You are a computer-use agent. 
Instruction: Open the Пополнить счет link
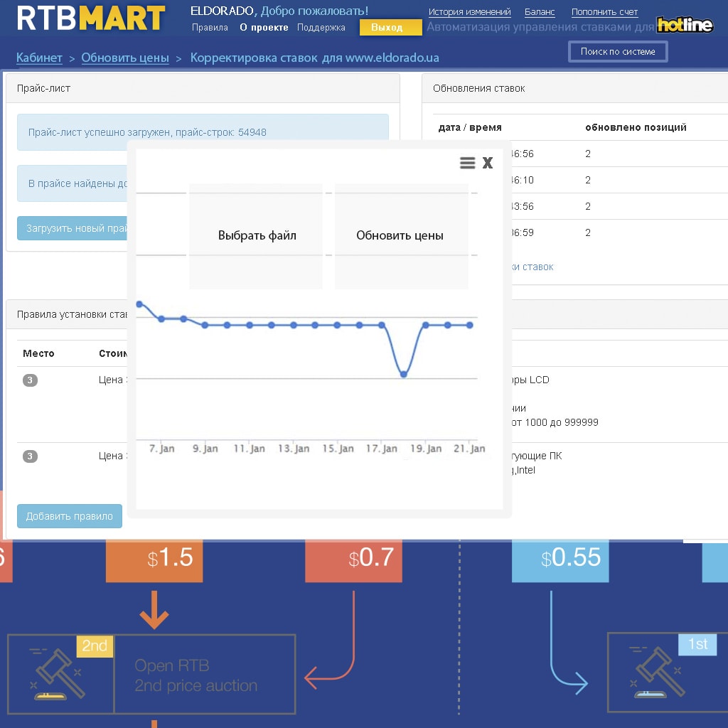click(604, 12)
